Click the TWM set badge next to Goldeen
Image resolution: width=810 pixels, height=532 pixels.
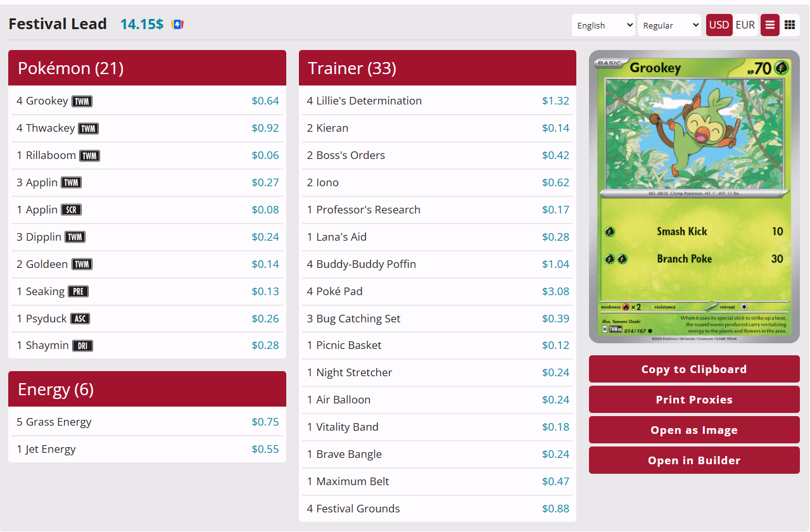pos(82,265)
